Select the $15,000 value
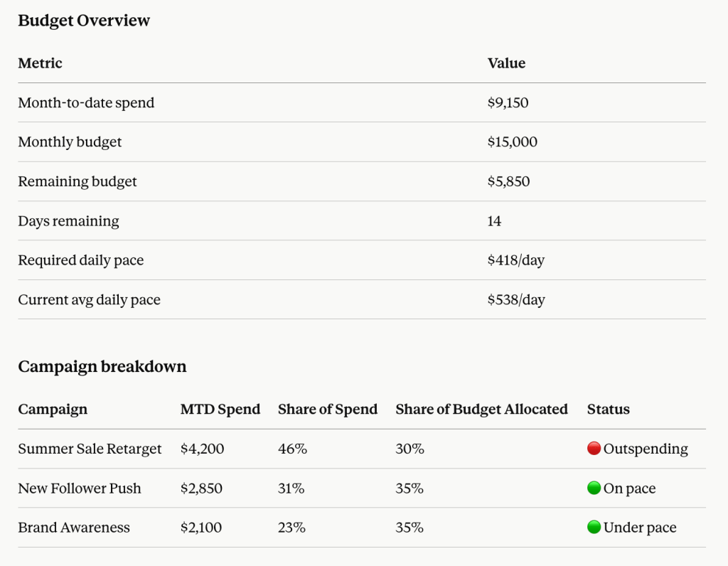The height and width of the screenshot is (566, 728). tap(513, 142)
